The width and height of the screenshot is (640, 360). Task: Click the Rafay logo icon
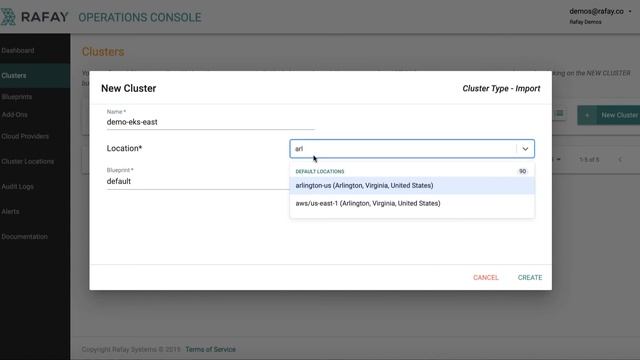[x=8, y=17]
